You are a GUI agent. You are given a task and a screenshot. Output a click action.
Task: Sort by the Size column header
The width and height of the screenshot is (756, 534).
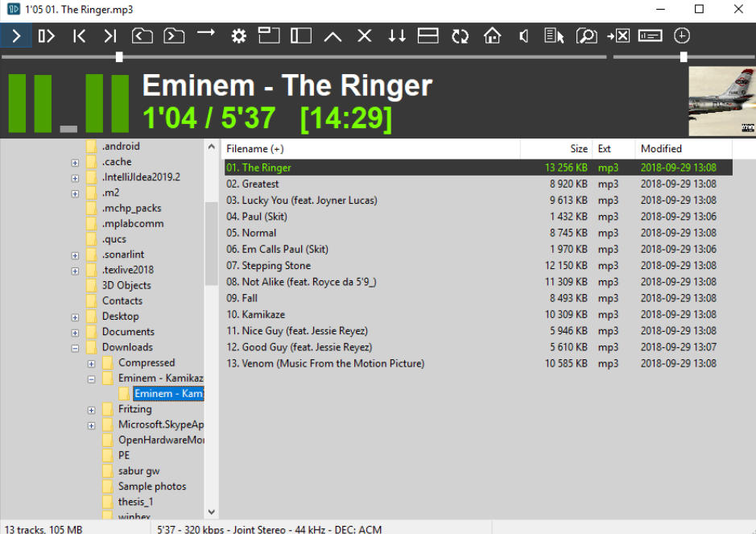(x=556, y=149)
